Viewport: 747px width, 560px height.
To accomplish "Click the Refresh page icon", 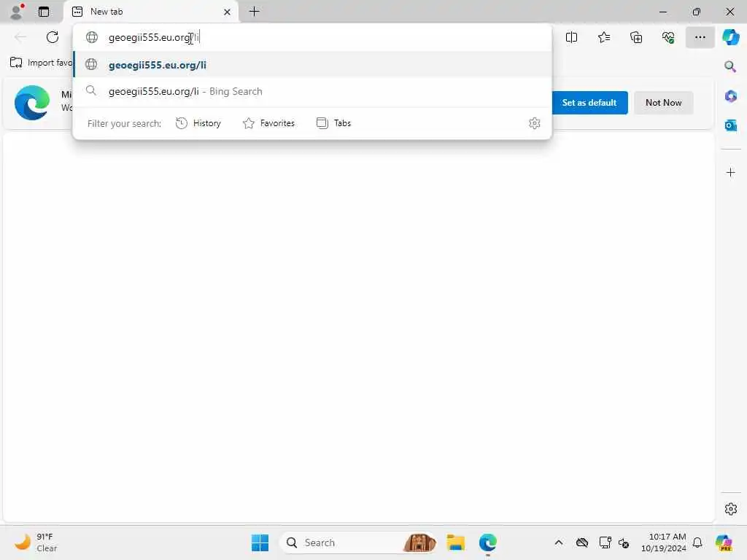I will pos(53,37).
